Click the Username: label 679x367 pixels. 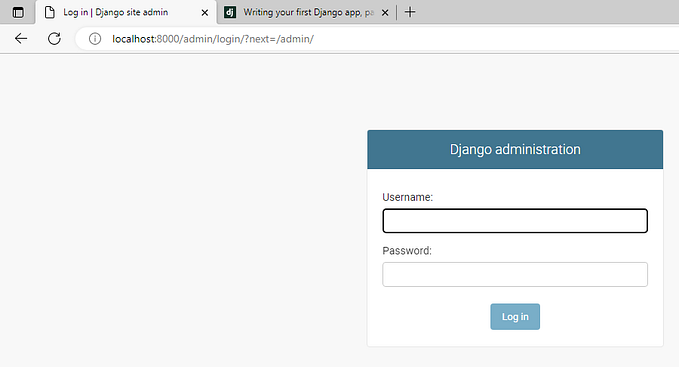pyautogui.click(x=407, y=197)
